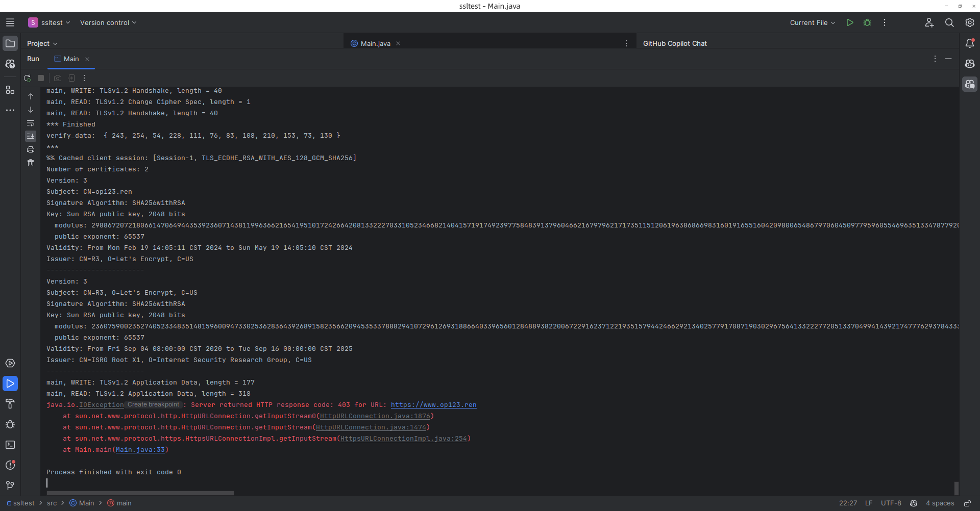This screenshot has width=980, height=511.
Task: Toggle scroll to end of console
Action: tap(31, 136)
